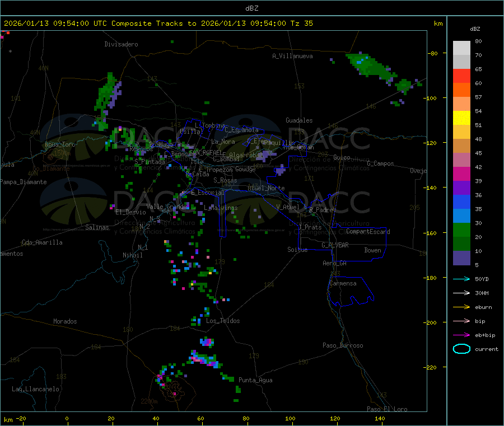Click the cyan current-storm ellipse icon
The width and height of the screenshot is (504, 426).
[x=461, y=349]
